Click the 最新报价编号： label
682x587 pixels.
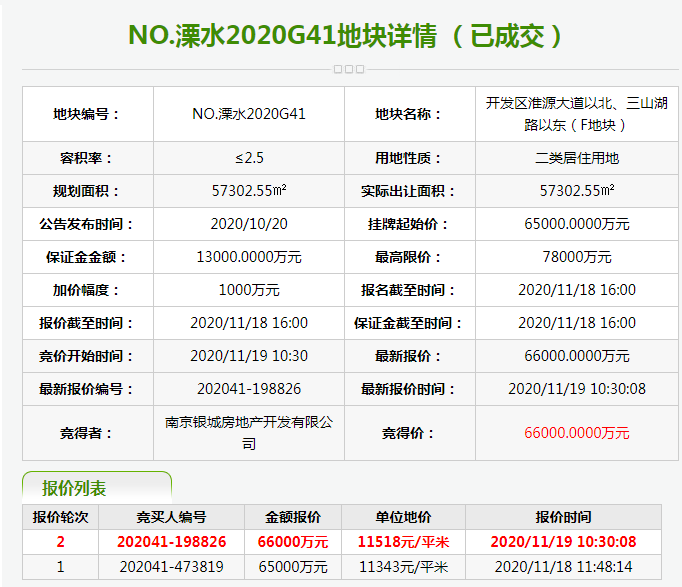(x=86, y=389)
